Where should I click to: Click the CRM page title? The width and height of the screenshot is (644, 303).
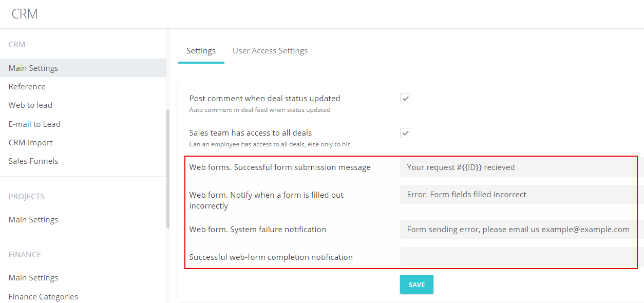(25, 14)
